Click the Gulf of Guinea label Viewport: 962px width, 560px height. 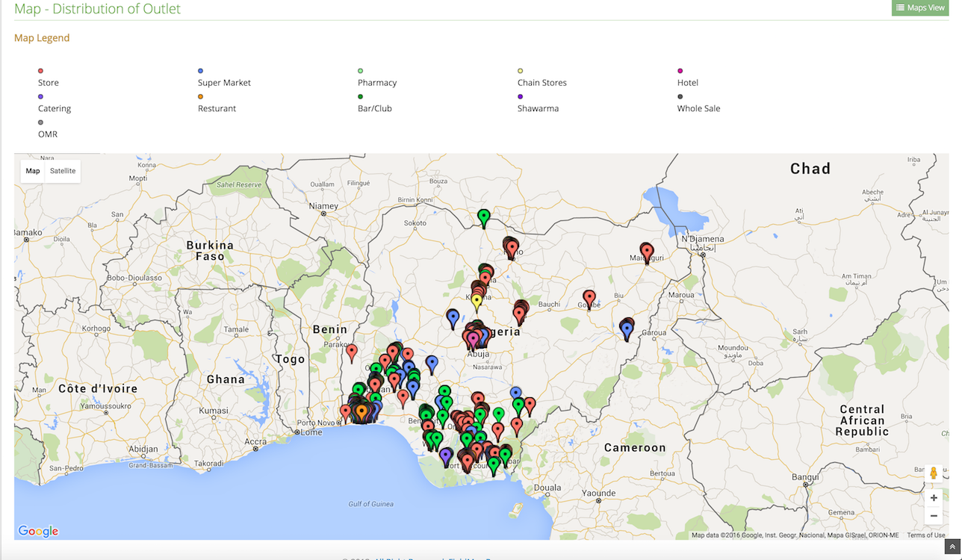tap(371, 504)
